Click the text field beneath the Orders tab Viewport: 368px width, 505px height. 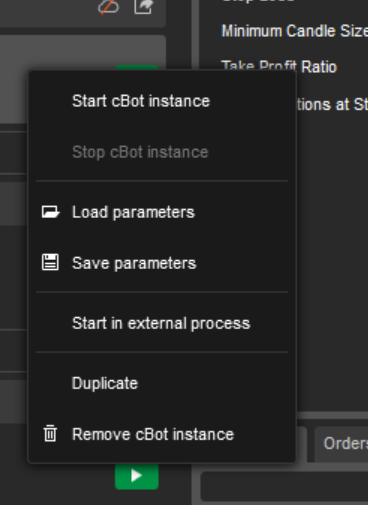284,486
